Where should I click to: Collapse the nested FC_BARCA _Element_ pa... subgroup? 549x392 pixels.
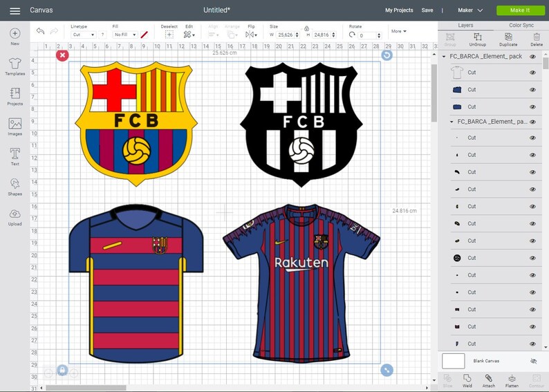pos(452,122)
